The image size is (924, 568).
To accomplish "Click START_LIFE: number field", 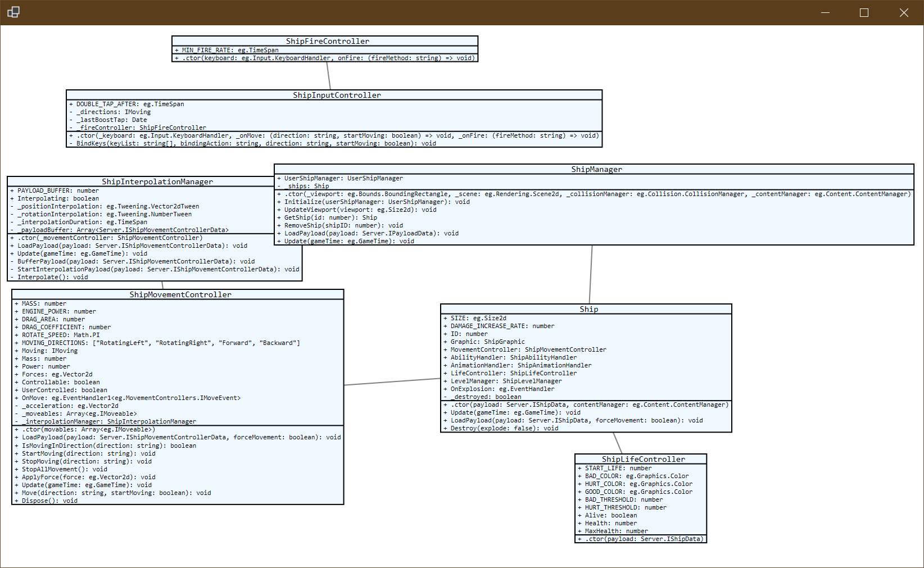I will [615, 468].
